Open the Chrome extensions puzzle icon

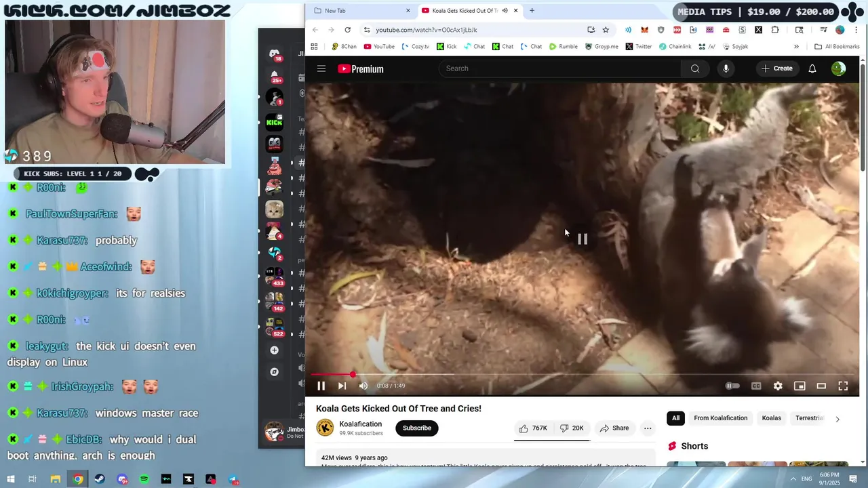click(775, 30)
